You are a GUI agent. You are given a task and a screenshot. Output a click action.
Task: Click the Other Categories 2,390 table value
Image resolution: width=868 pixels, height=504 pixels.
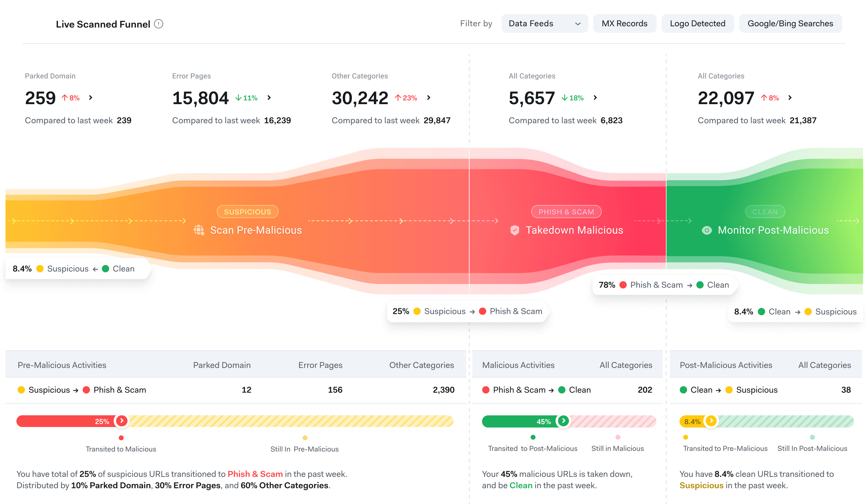pyautogui.click(x=443, y=390)
